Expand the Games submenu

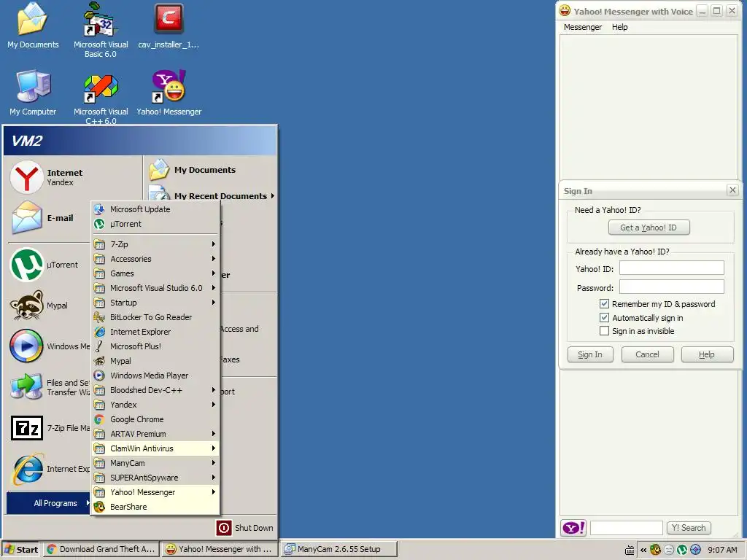click(x=155, y=273)
